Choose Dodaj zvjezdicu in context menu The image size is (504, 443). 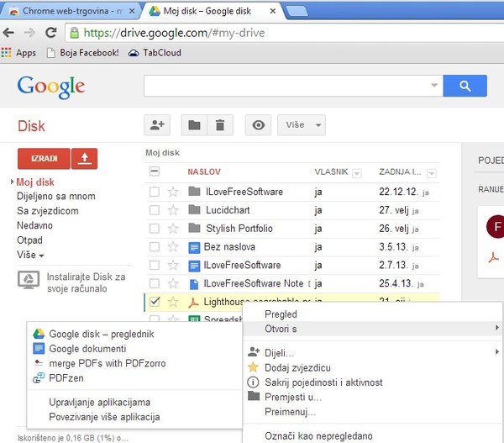click(x=297, y=367)
